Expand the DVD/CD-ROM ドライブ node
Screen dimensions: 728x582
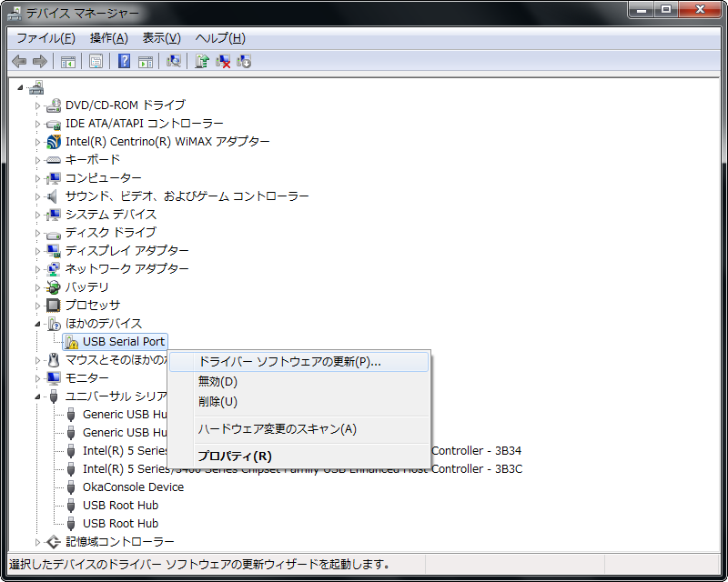[38, 105]
